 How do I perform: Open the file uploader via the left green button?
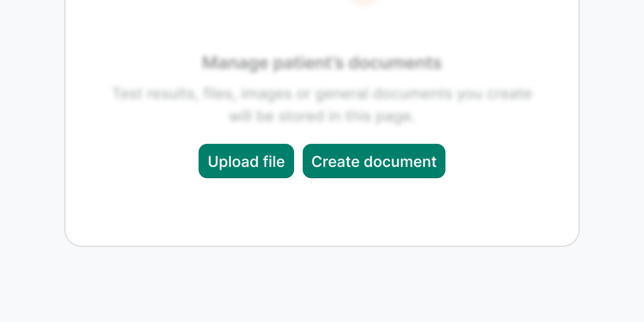point(246,161)
